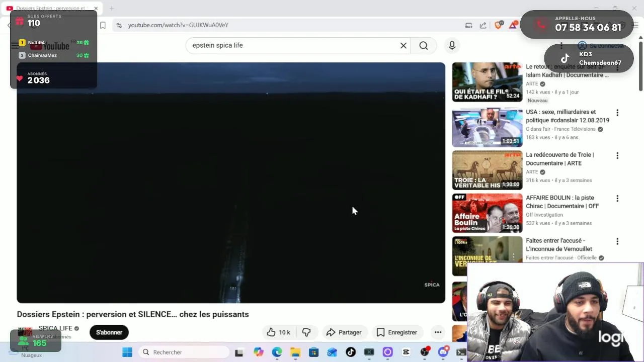Click the Windows Rechercher search box
The width and height of the screenshot is (644, 362).
point(184,352)
